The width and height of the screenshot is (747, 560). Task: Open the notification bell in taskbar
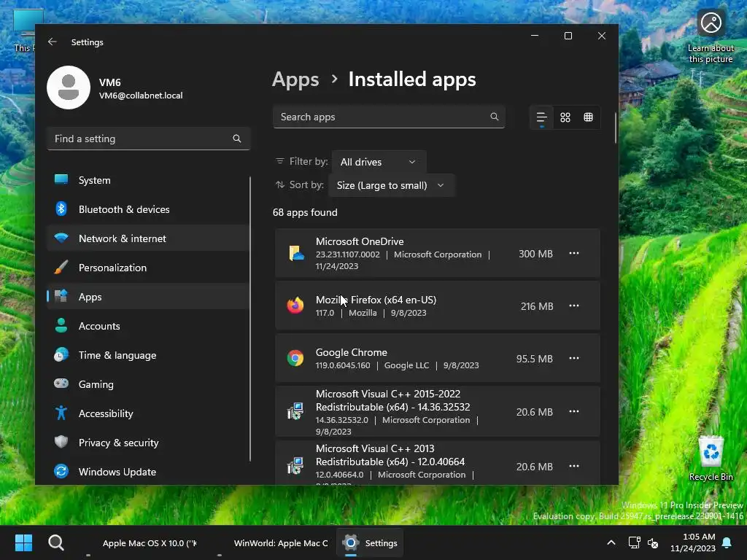[x=727, y=542]
